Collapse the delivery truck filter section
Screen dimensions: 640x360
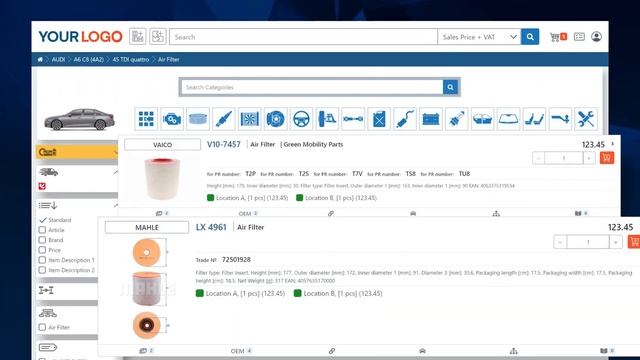[x=116, y=172]
